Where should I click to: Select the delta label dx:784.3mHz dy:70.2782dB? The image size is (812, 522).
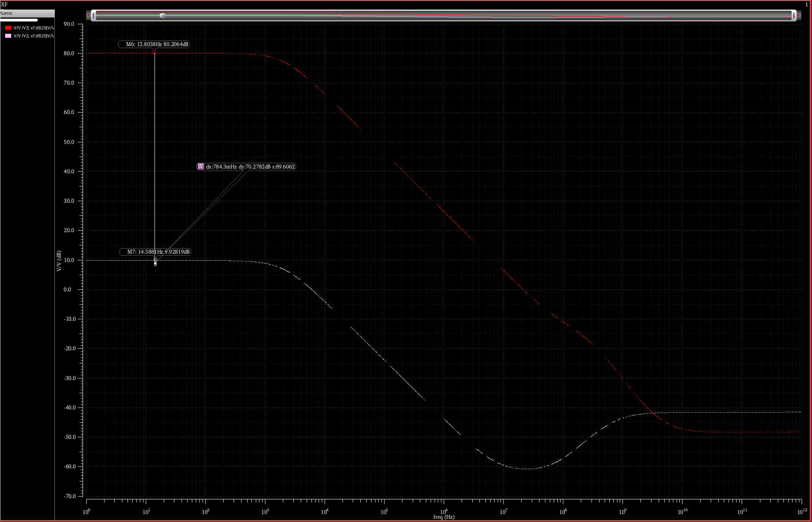[246, 167]
